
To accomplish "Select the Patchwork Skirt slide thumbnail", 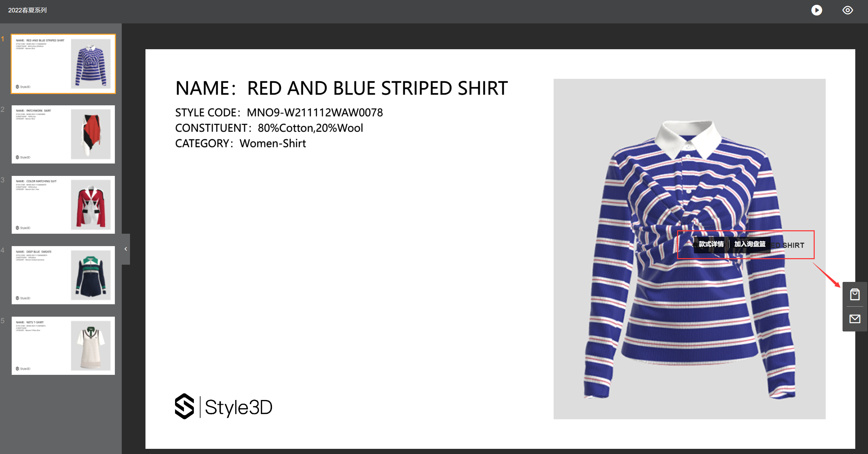I will click(63, 134).
